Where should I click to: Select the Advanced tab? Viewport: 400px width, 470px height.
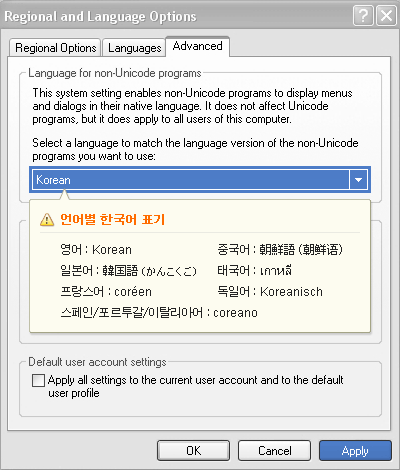pyautogui.click(x=198, y=46)
